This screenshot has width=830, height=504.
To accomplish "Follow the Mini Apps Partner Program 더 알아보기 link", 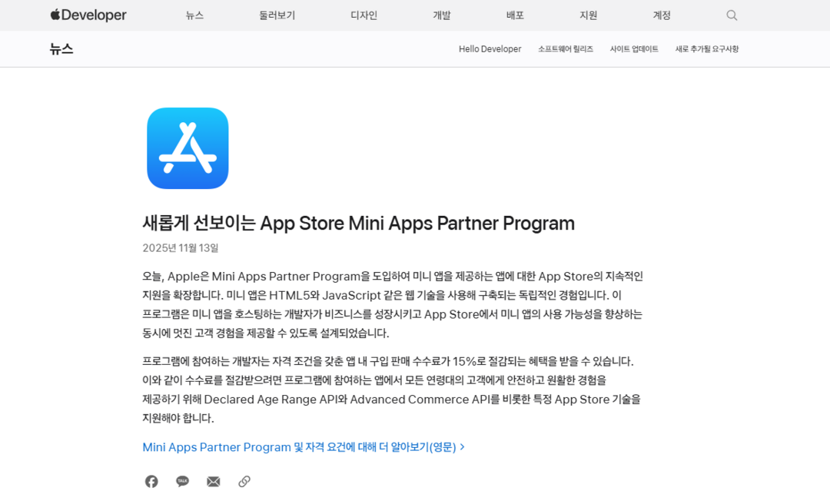I will point(303,447).
